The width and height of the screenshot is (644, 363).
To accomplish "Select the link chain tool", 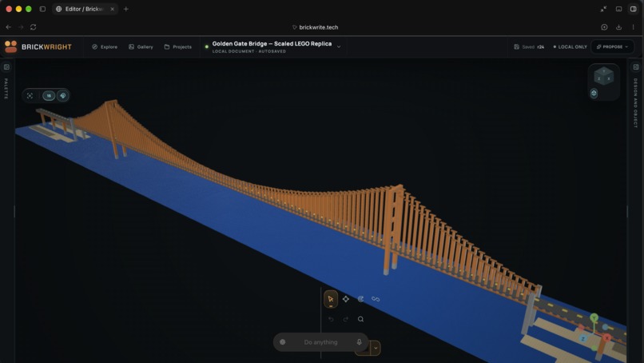I will [x=376, y=299].
